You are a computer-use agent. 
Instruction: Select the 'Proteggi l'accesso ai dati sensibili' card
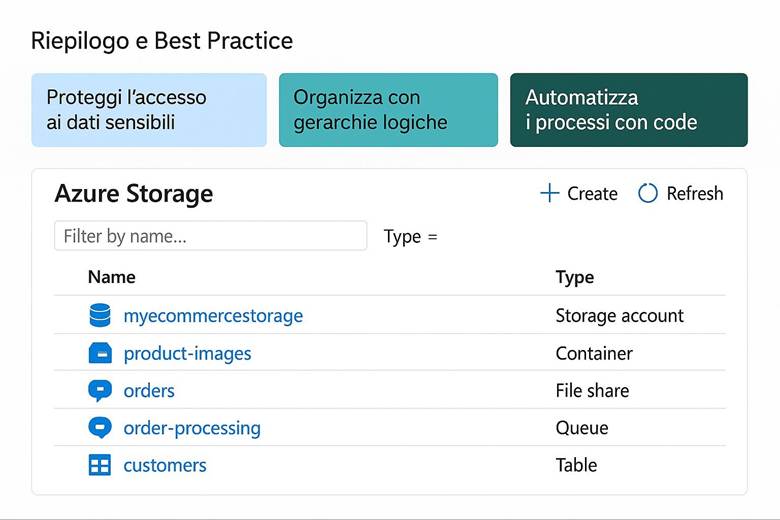(149, 110)
